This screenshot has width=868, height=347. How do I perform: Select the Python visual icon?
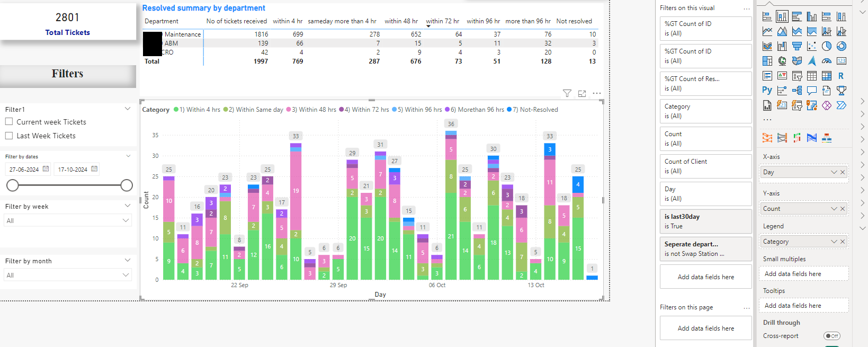tap(767, 91)
